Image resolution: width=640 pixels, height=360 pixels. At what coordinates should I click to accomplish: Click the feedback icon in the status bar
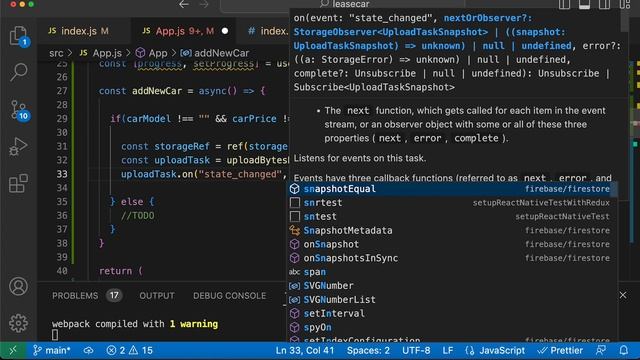coord(601,350)
